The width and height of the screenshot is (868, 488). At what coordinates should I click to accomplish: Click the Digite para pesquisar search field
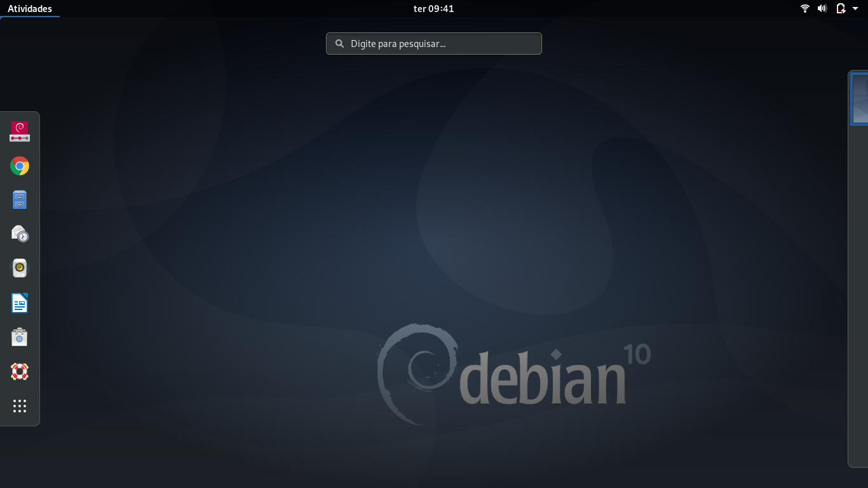pos(433,43)
